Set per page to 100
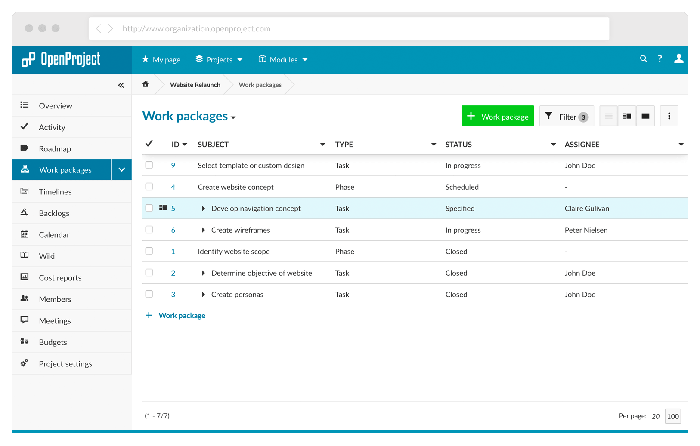The width and height of the screenshot is (700, 446). pos(673,416)
